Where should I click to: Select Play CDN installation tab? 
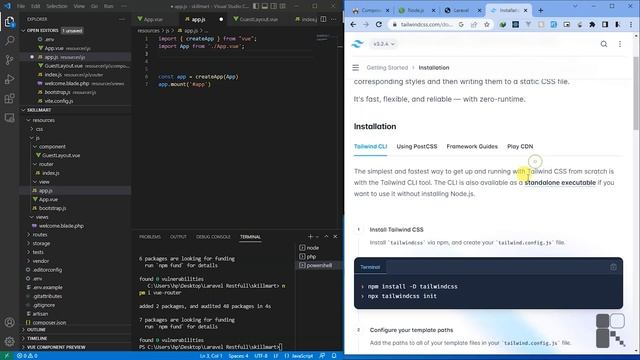[x=520, y=147]
